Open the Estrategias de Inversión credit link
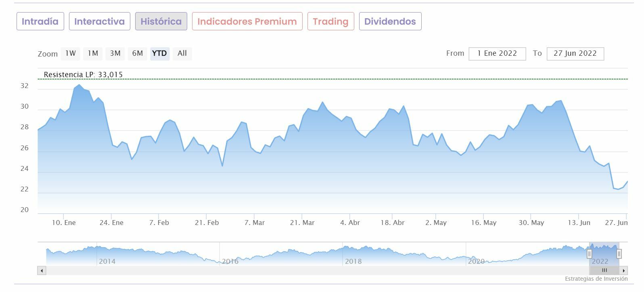644x292 pixels. (596, 279)
